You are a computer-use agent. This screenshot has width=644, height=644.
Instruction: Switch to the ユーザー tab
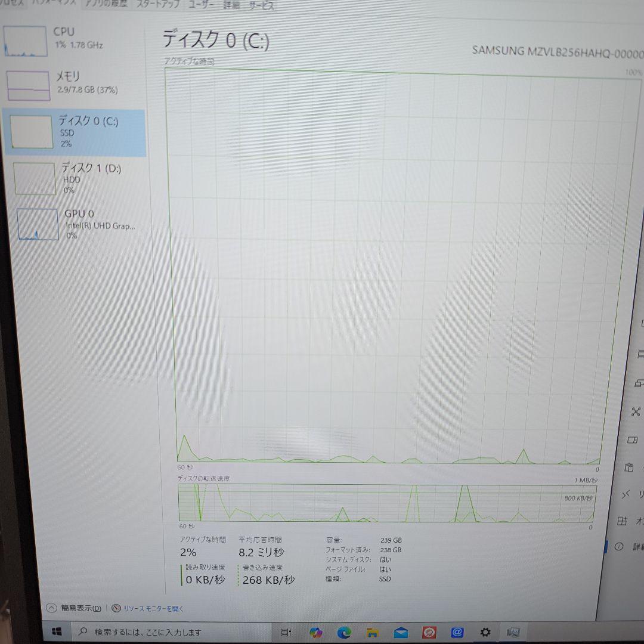pos(202,5)
